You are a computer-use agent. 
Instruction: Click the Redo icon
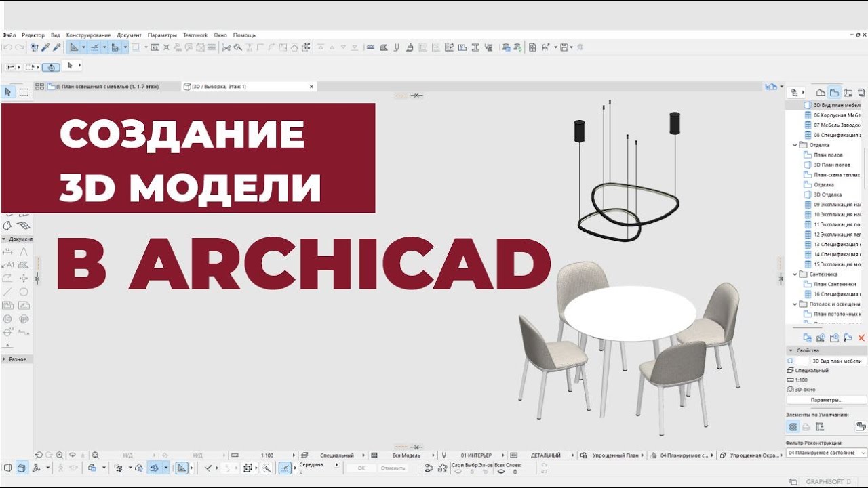19,47
